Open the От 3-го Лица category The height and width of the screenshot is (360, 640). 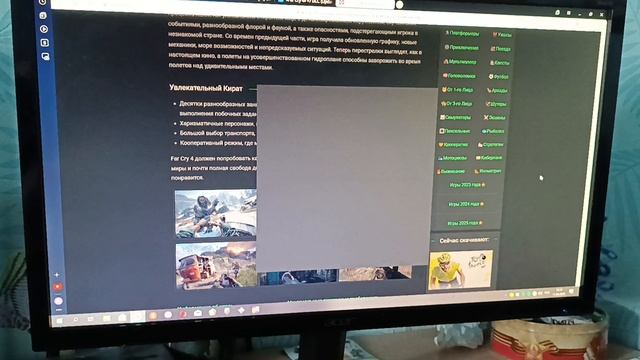pyautogui.click(x=456, y=104)
